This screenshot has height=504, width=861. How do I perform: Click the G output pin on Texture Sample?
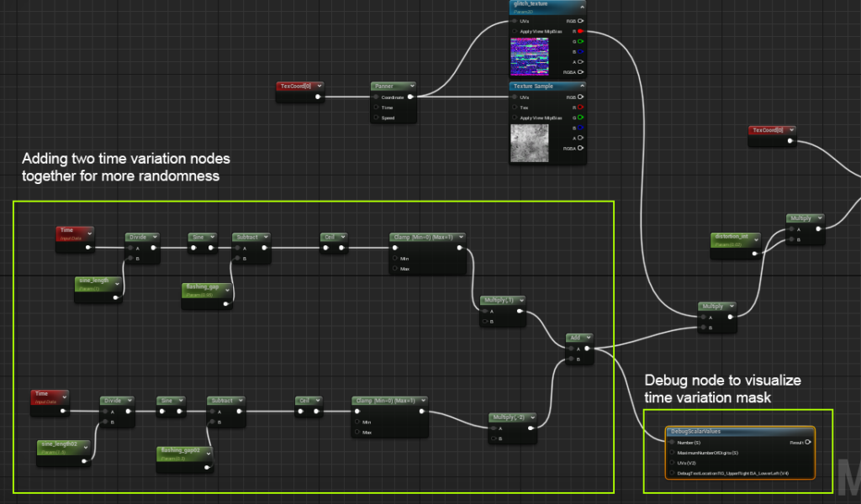tap(578, 117)
